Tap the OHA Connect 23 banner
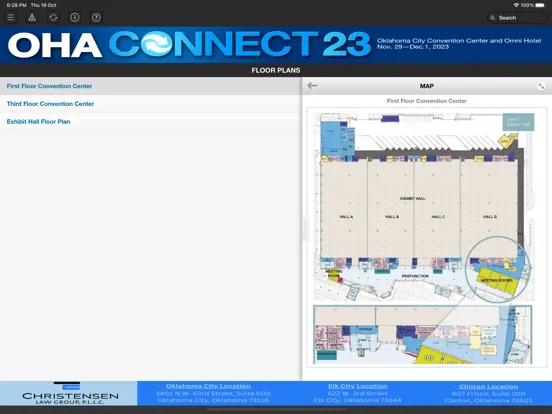 coord(276,45)
